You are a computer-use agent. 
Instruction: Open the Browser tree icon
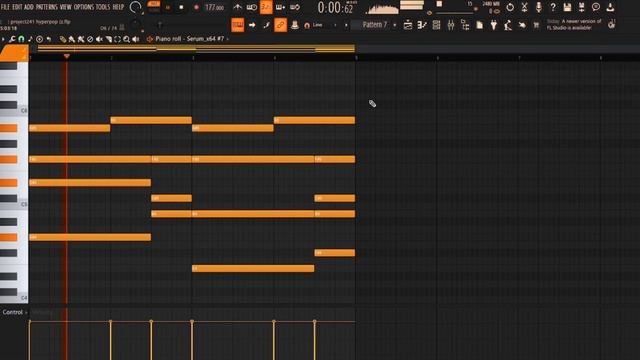(x=465, y=25)
